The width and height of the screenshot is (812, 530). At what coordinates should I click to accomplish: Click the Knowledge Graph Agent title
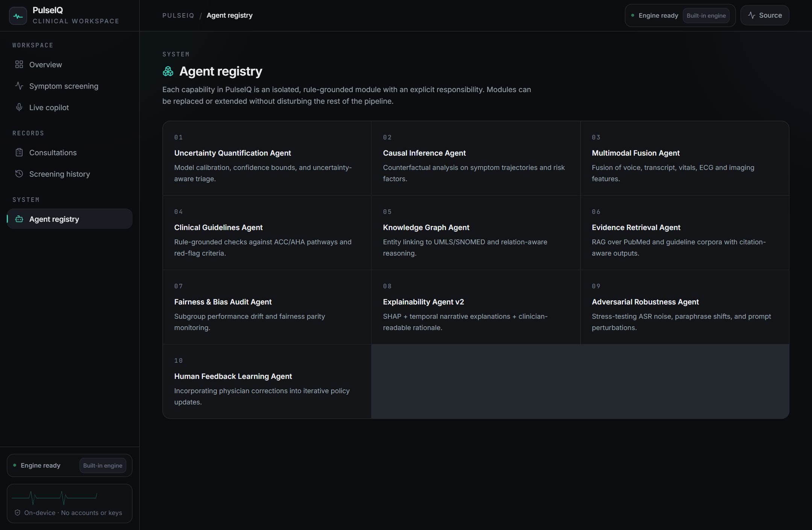click(x=426, y=227)
